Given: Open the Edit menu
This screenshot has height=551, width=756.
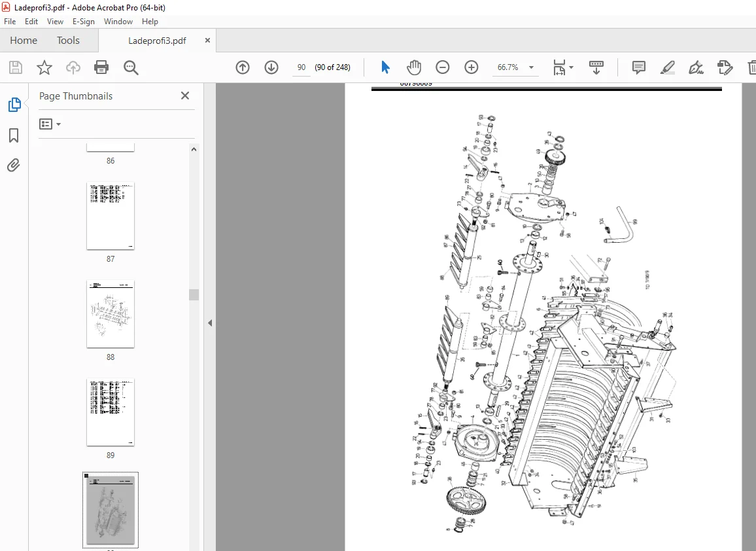Looking at the screenshot, I should (31, 21).
